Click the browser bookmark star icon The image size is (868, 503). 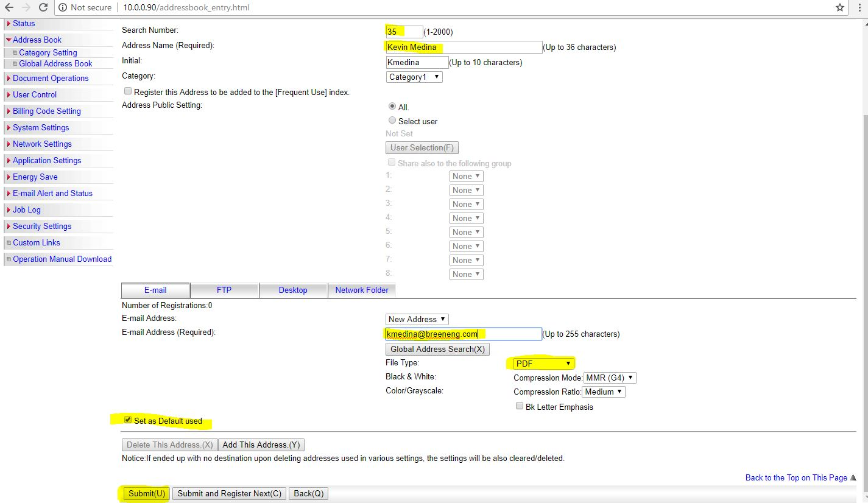(841, 8)
